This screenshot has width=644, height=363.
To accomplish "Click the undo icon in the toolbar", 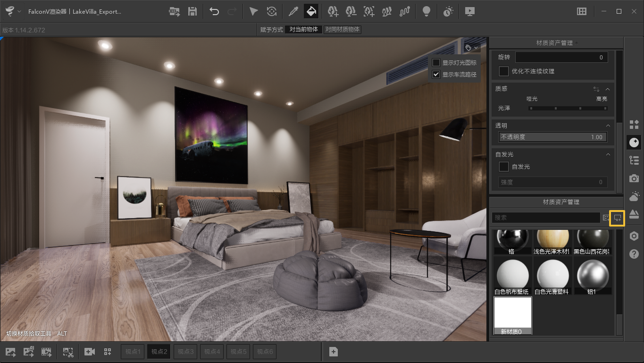I will coord(214,11).
